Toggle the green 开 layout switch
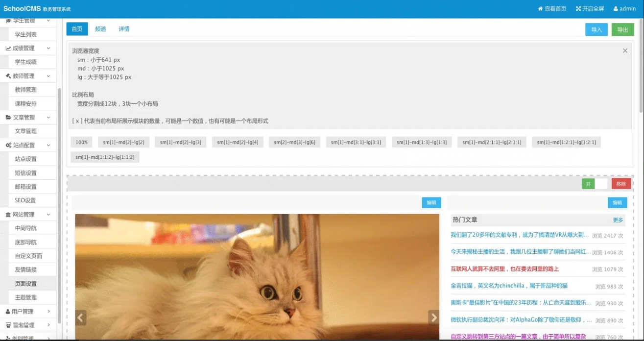 coord(588,184)
